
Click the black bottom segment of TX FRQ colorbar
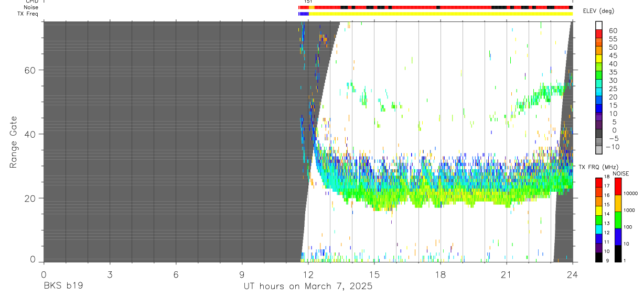[x=599, y=257]
